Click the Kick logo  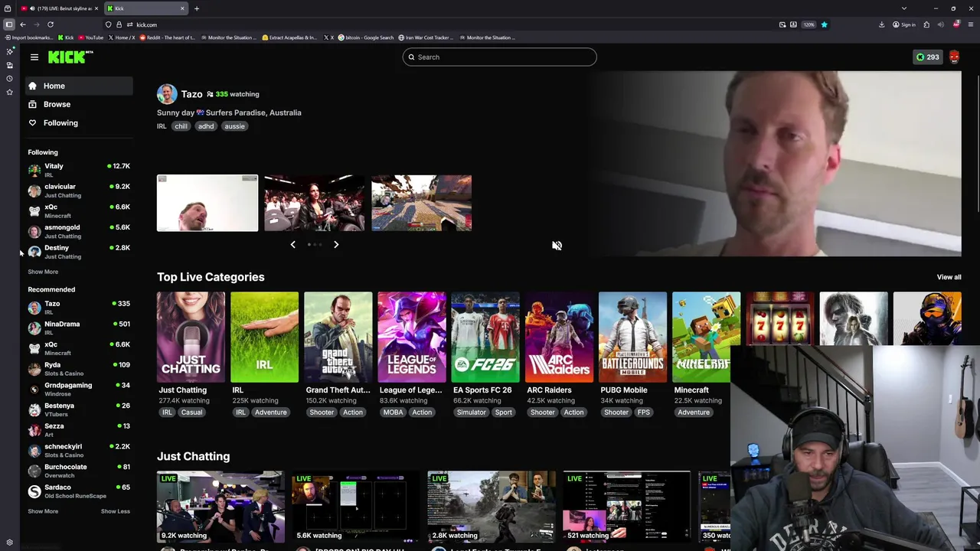coord(70,57)
